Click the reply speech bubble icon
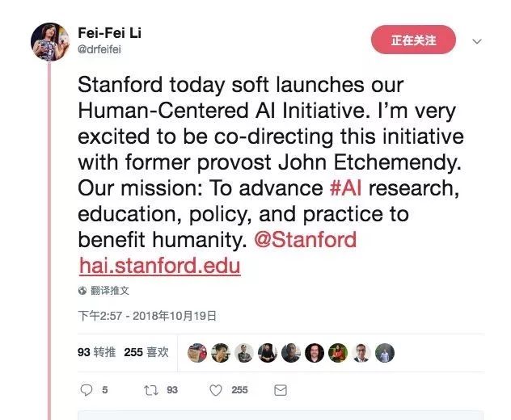Viewport: 511px width, 420px height. (87, 390)
